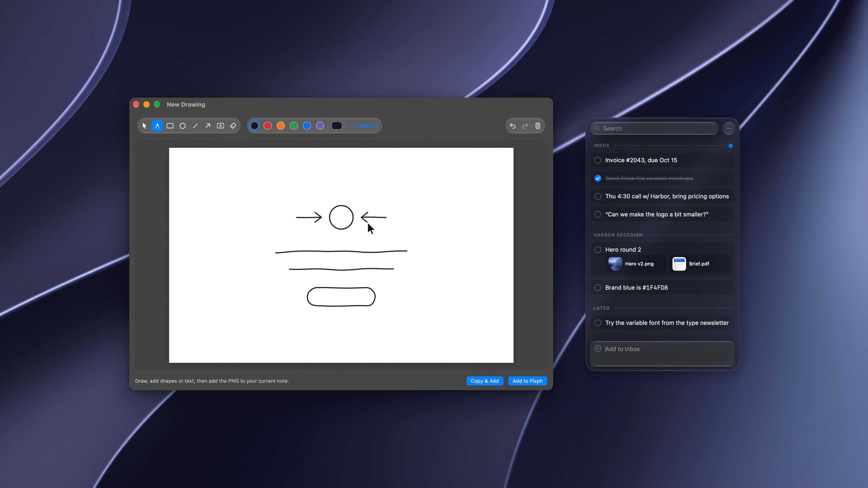Check off Thu 4:30 call w/ Harbor
This screenshot has width=868, height=488.
pyautogui.click(x=598, y=196)
